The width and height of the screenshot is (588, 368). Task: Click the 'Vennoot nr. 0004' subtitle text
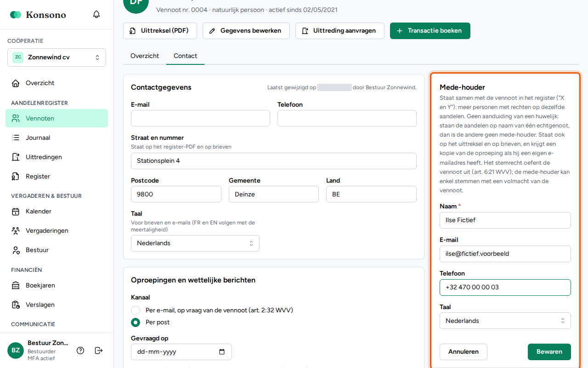(x=182, y=10)
